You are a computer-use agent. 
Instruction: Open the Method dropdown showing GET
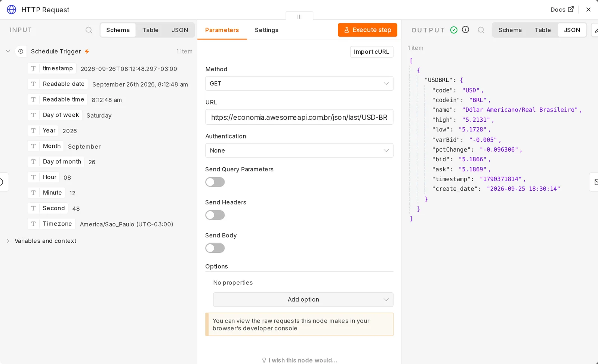(299, 83)
